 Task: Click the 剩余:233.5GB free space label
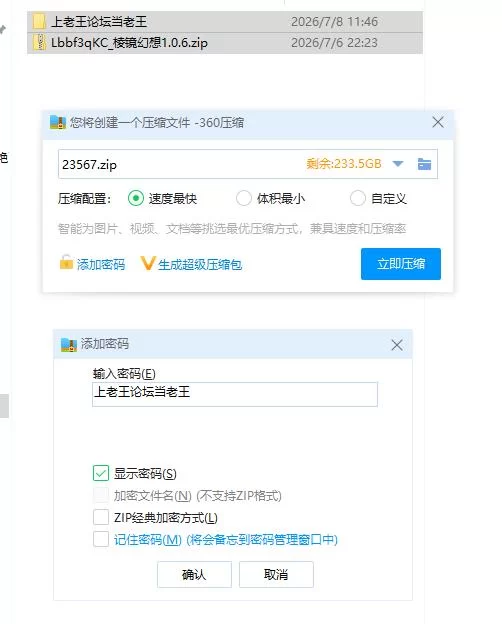point(344,164)
